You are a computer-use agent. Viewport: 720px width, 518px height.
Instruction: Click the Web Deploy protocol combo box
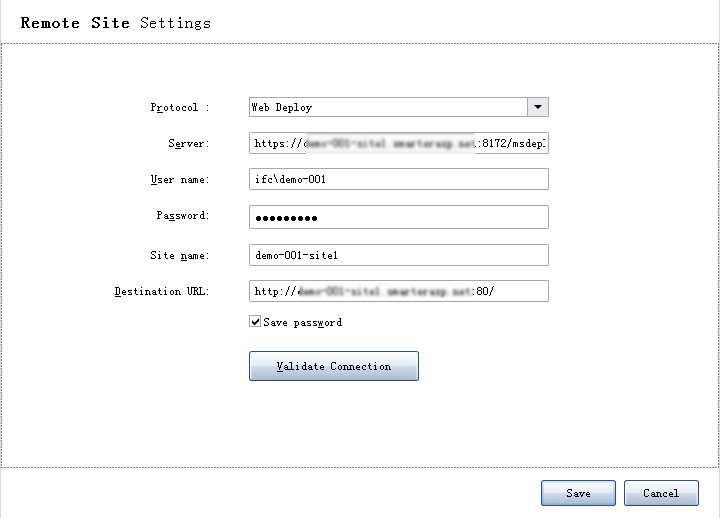coord(388,107)
